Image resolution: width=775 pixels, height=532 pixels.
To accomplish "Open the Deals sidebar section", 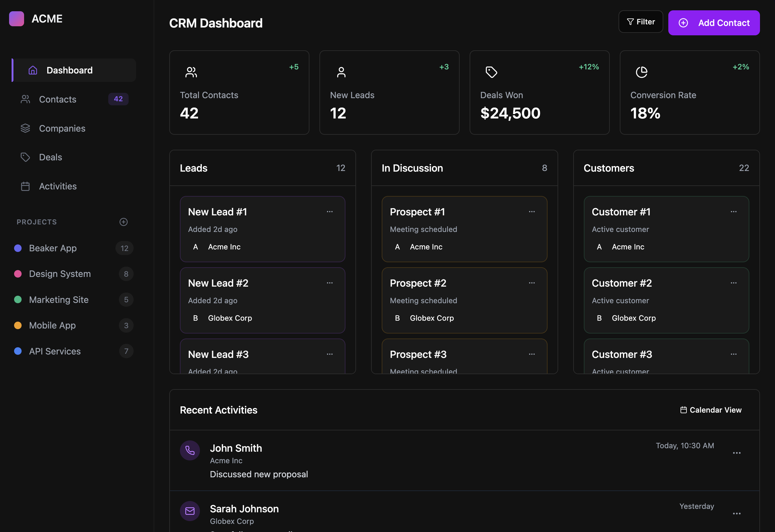I will pos(50,157).
